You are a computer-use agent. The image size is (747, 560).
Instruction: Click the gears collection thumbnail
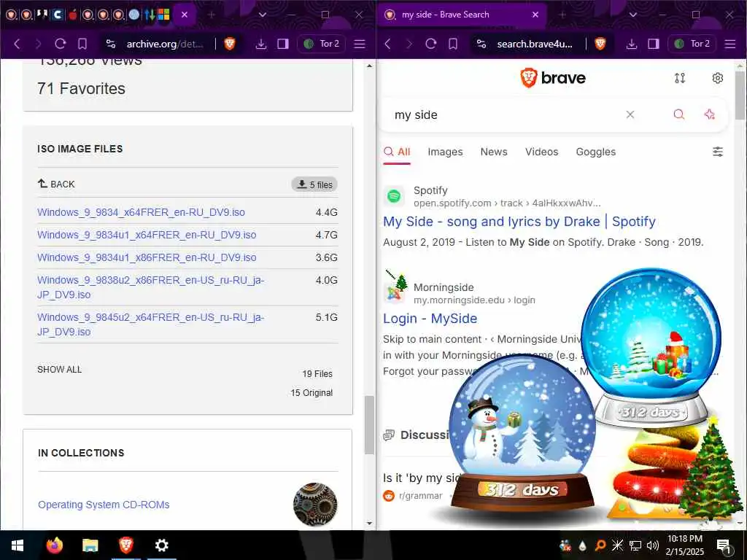pyautogui.click(x=315, y=505)
